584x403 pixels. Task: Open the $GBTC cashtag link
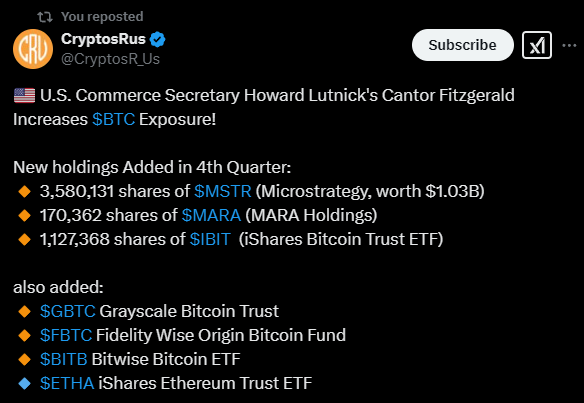68,311
